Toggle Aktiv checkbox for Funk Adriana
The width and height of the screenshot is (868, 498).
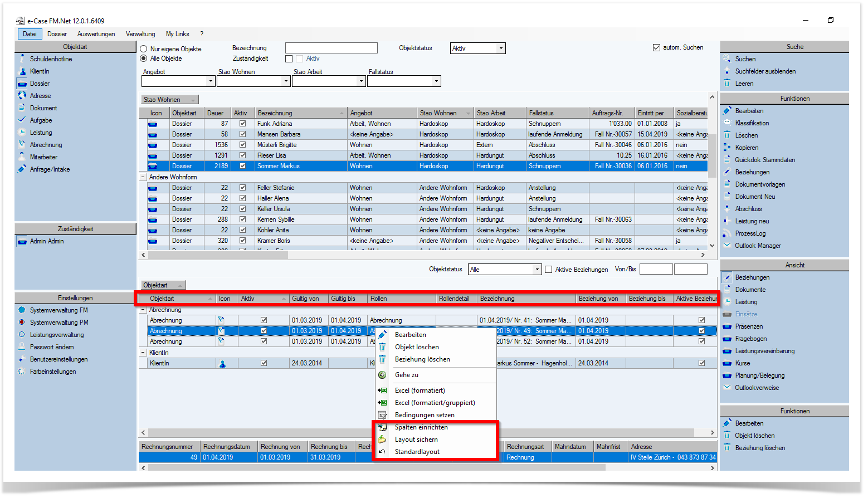pos(242,124)
